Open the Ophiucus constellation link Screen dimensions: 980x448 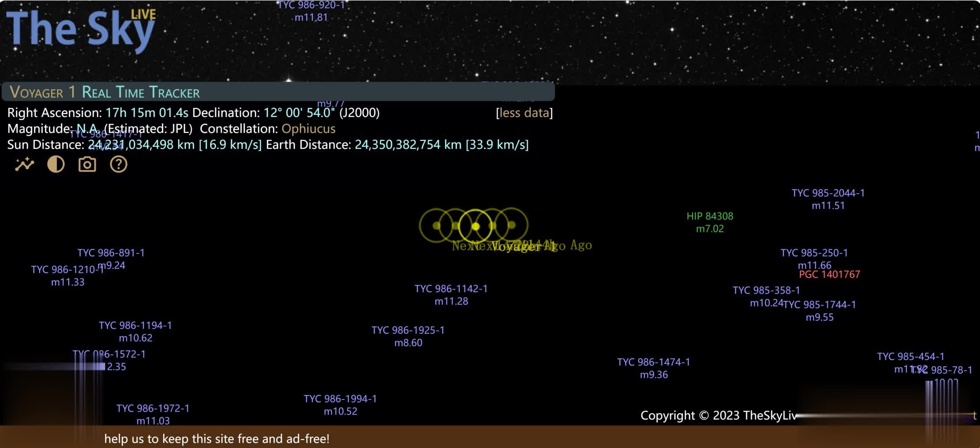coord(308,129)
